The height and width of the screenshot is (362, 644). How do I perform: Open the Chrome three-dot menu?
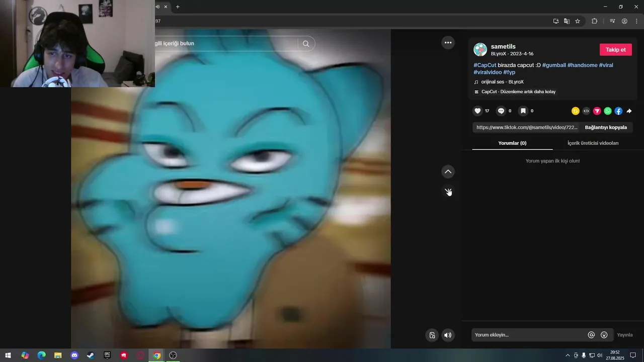coord(636,21)
